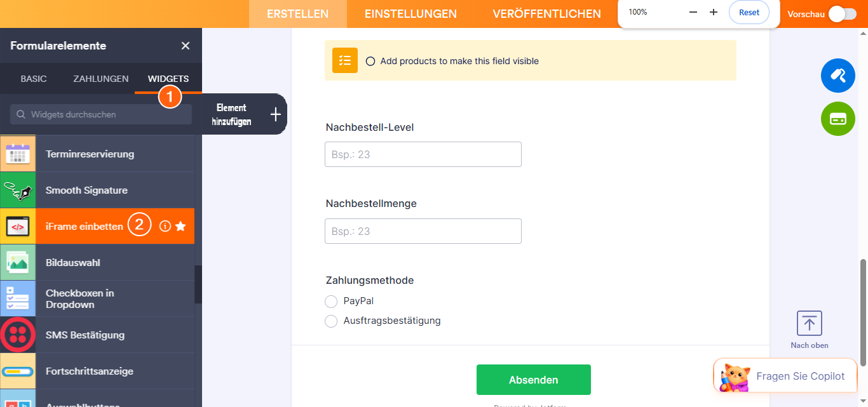The image size is (868, 407).
Task: Click the Element hinzufügen plus icon
Action: tap(275, 114)
